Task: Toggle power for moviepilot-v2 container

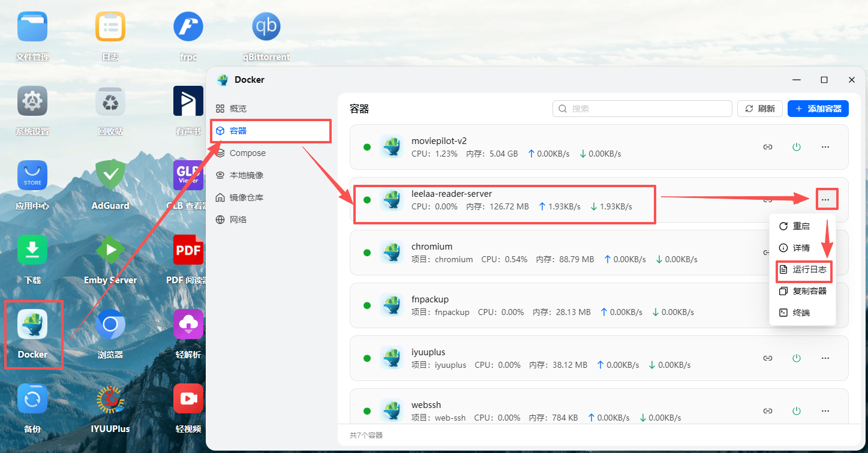Action: pos(797,147)
